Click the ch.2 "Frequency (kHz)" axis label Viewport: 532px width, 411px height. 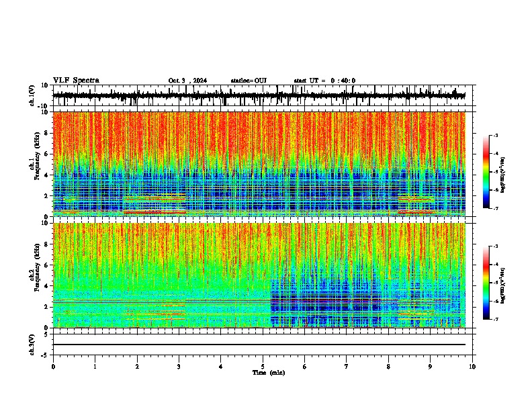pyautogui.click(x=38, y=267)
